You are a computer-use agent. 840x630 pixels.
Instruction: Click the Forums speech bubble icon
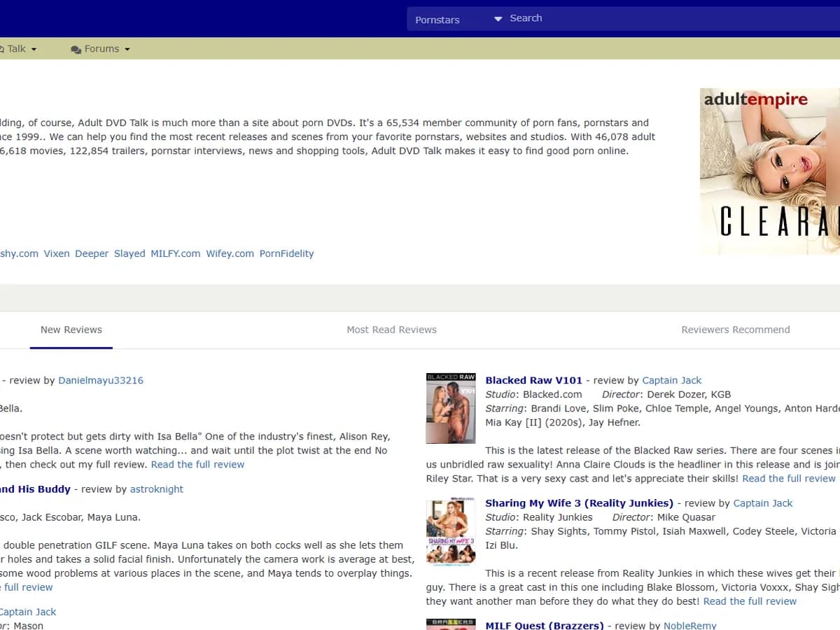pos(76,50)
